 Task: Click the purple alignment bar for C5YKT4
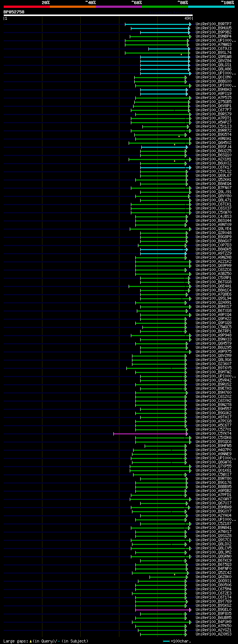(151, 433)
